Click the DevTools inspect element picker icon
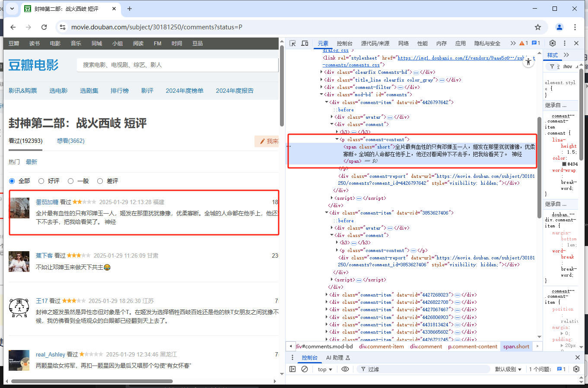The image size is (588, 388). [x=292, y=43]
